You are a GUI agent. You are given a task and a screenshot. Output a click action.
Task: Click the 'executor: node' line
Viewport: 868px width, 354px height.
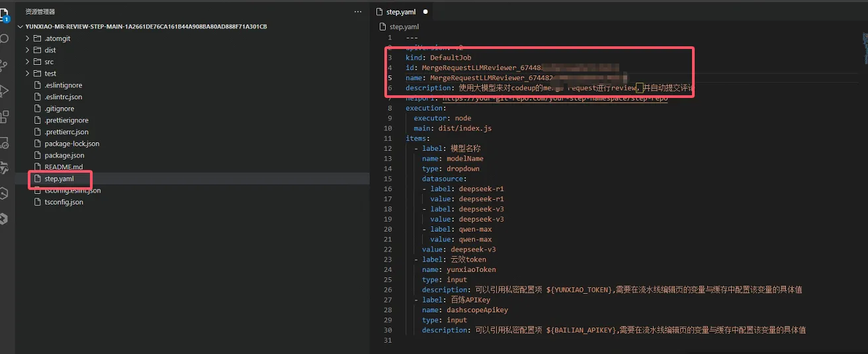[x=443, y=118]
